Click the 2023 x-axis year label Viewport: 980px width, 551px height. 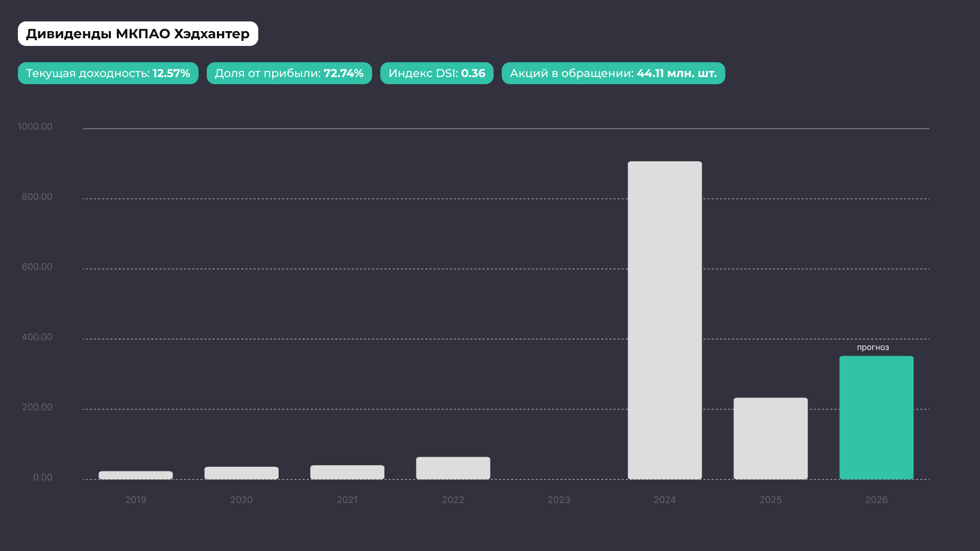point(559,500)
